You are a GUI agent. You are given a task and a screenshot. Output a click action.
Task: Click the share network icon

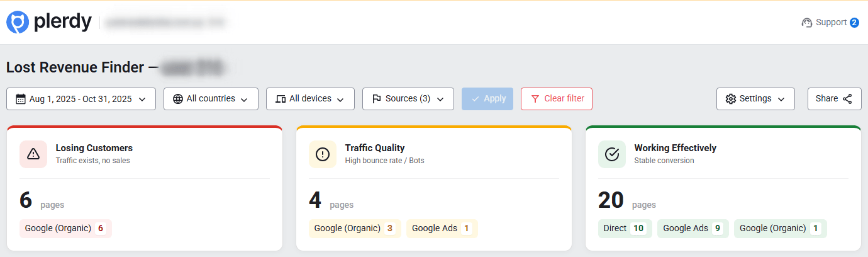click(x=847, y=99)
